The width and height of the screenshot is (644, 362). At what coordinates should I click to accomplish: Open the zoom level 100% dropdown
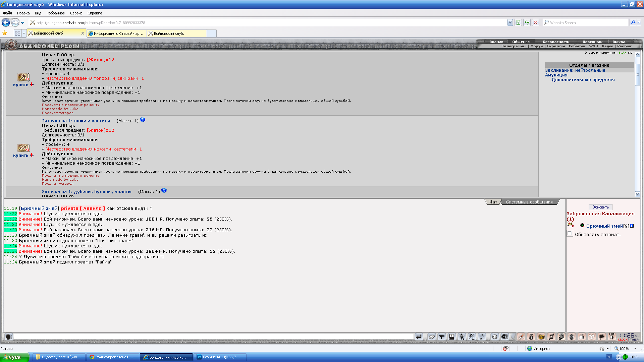pos(635,349)
